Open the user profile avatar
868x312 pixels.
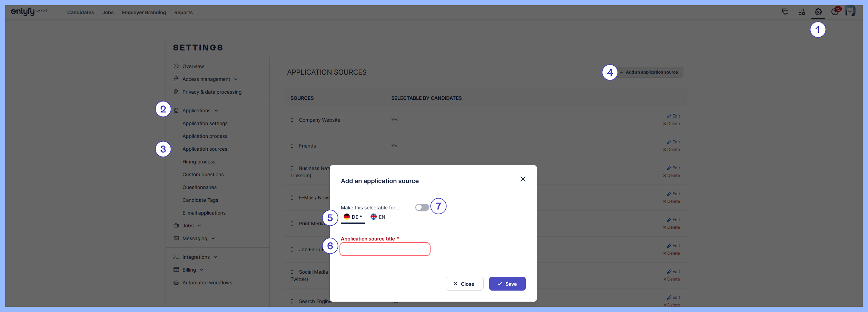click(850, 11)
